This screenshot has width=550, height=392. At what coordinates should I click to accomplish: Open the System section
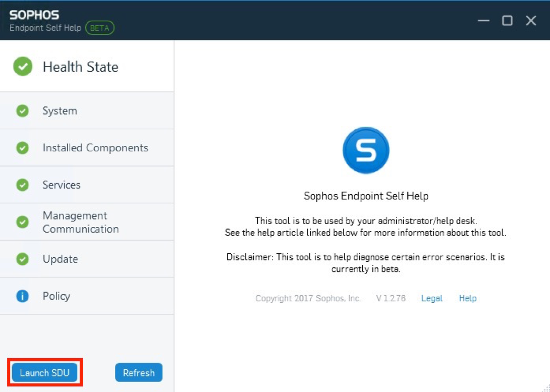point(87,111)
